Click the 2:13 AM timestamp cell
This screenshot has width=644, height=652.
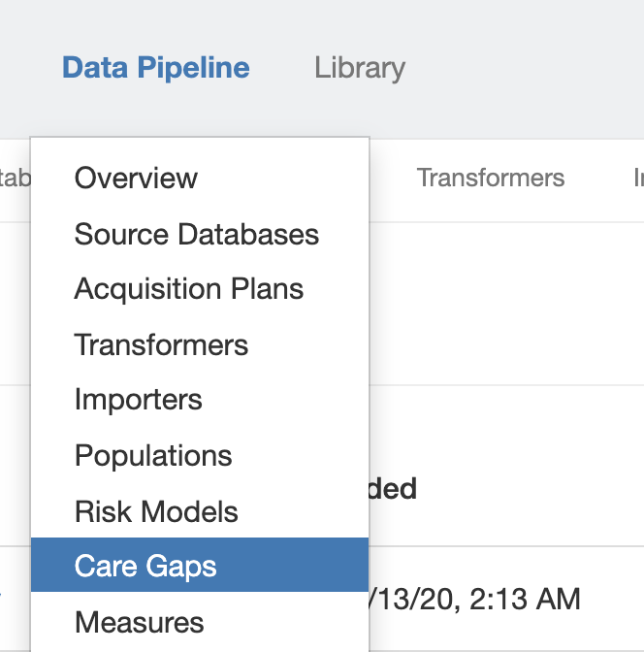pos(475,599)
